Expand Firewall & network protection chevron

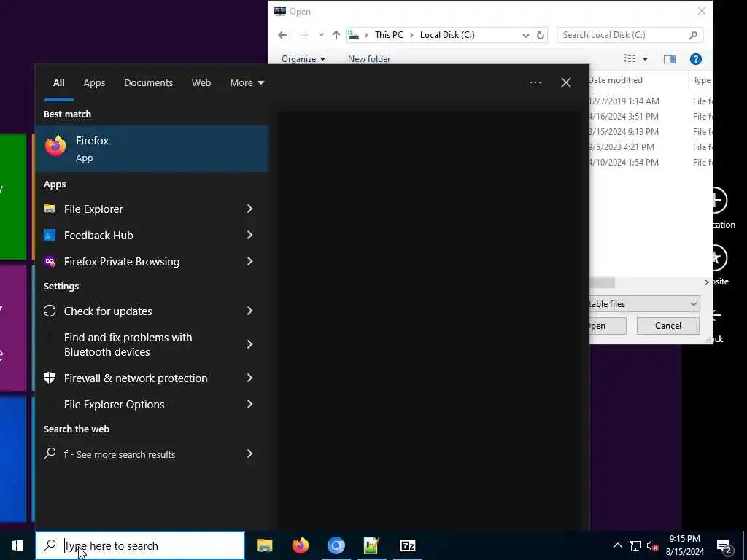[249, 378]
